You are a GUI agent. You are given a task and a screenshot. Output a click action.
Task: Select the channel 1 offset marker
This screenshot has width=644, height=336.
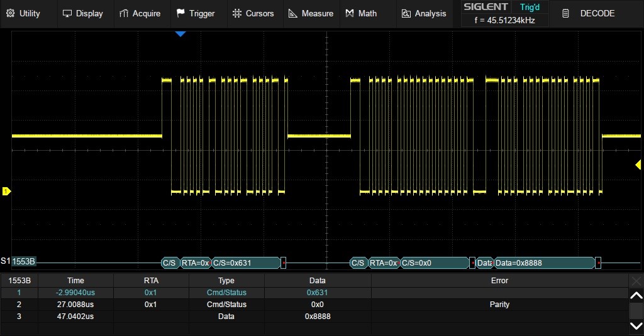point(6,191)
